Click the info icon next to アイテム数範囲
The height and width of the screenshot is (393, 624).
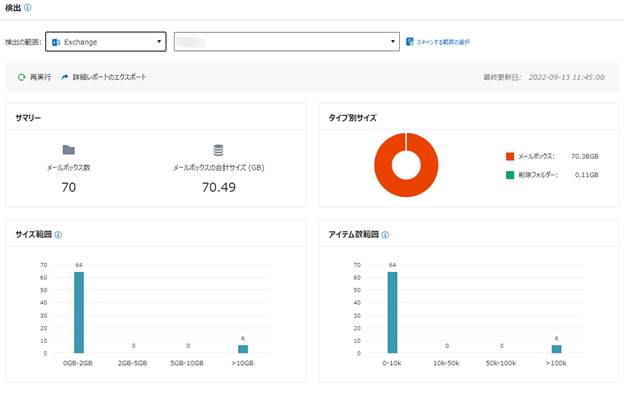tap(385, 235)
